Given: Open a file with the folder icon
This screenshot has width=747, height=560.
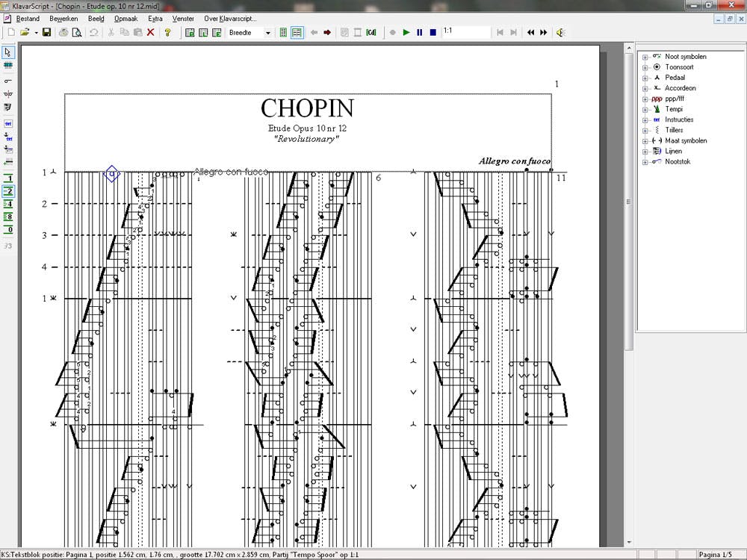Looking at the screenshot, I should pyautogui.click(x=25, y=32).
